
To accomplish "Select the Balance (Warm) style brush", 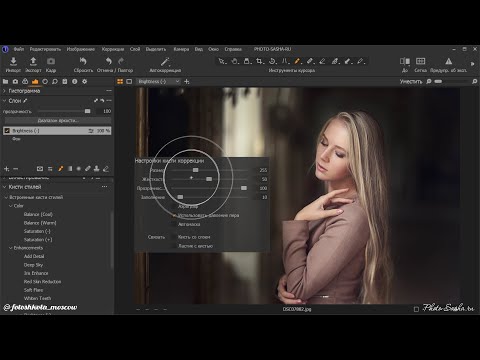I will click(x=40, y=223).
